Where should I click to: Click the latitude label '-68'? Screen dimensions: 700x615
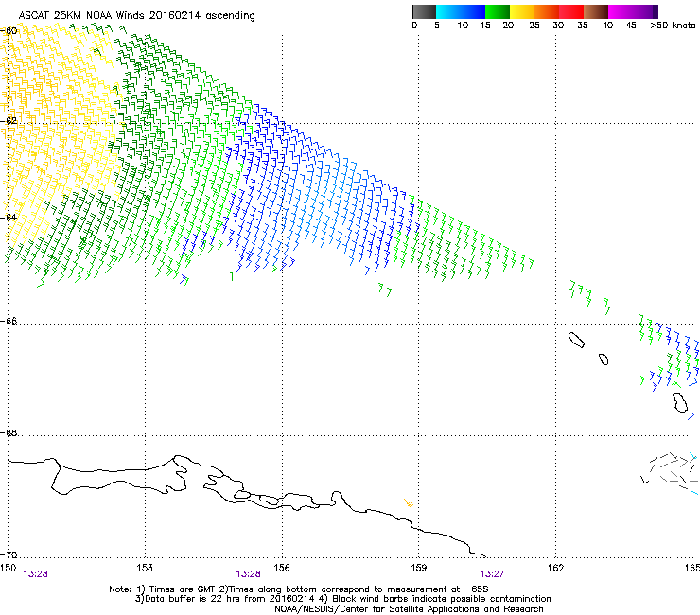coord(9,432)
